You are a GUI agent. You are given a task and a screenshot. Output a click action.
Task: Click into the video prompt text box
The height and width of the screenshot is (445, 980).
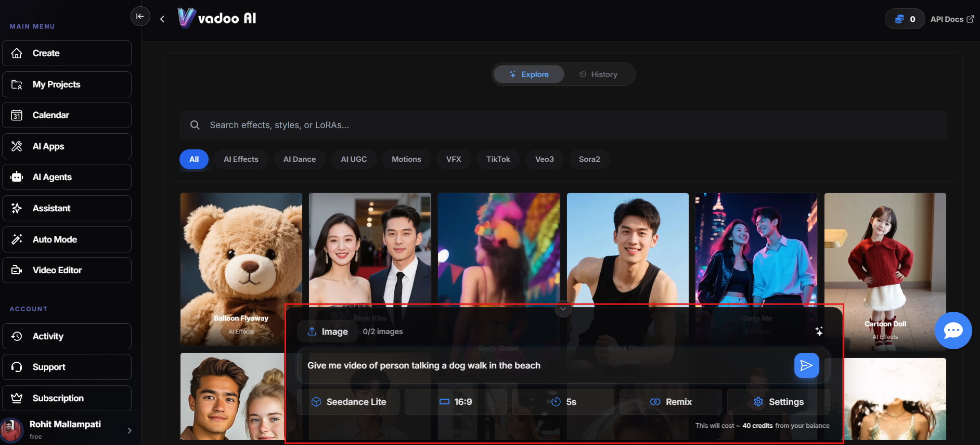tap(546, 365)
